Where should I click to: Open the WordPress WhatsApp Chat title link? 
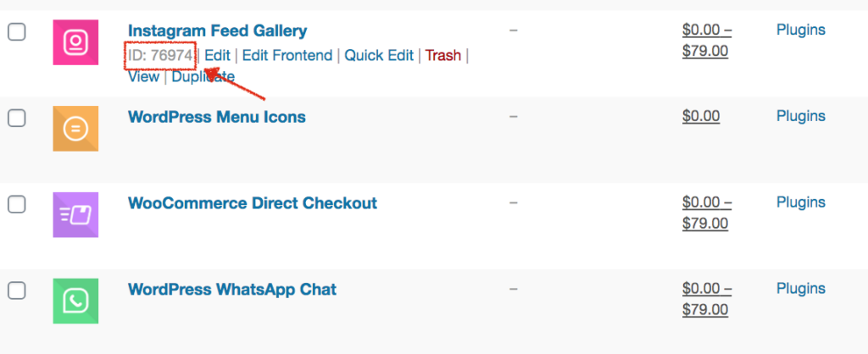[x=232, y=290]
